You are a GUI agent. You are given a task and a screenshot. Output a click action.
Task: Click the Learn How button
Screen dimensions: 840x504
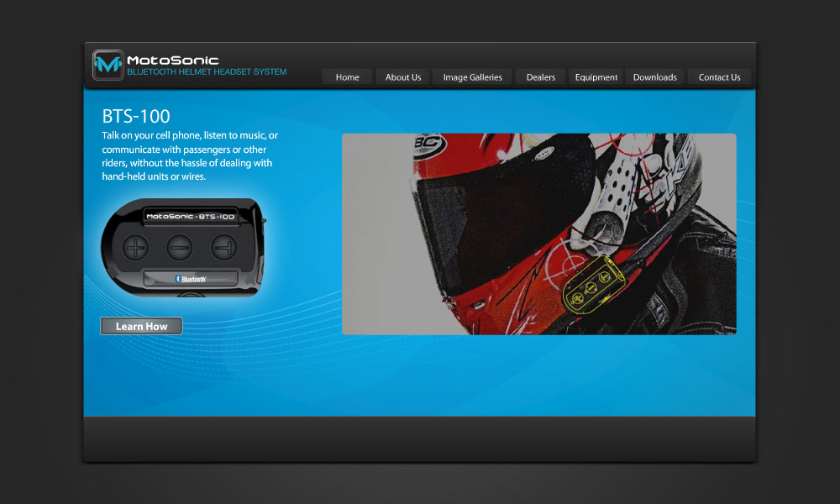point(141,326)
